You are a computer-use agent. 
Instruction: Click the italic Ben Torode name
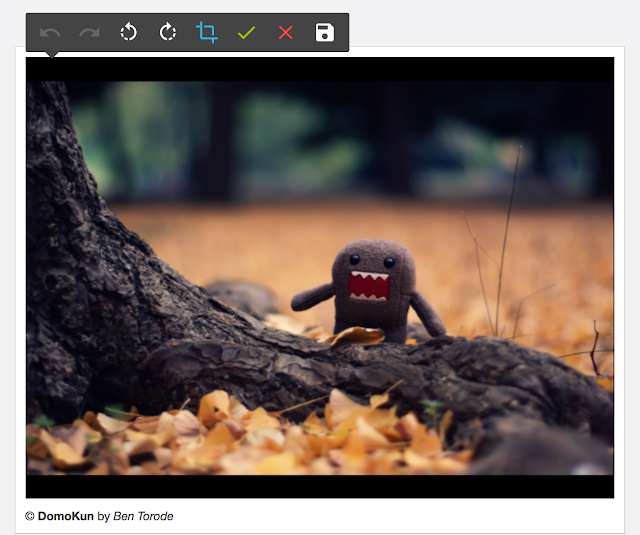click(x=143, y=516)
